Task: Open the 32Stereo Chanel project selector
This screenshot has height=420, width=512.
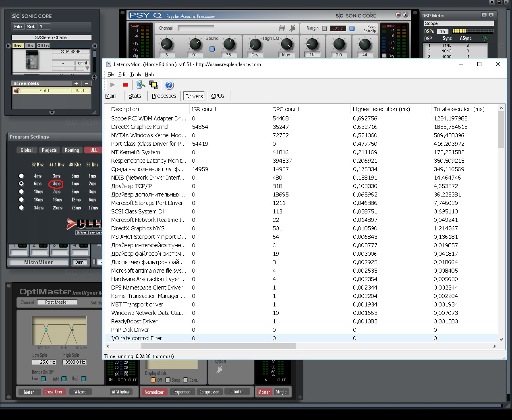Action: click(x=52, y=37)
